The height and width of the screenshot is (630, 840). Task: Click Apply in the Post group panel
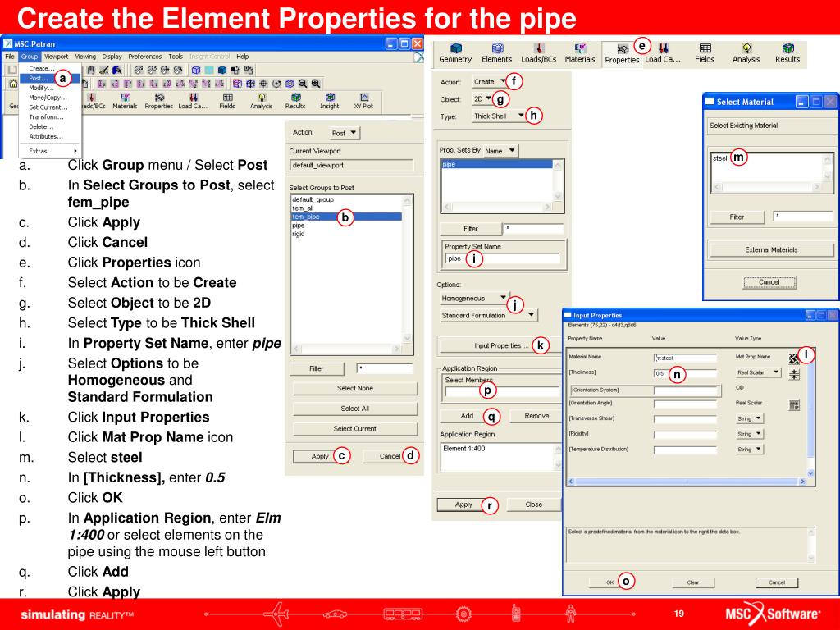321,456
